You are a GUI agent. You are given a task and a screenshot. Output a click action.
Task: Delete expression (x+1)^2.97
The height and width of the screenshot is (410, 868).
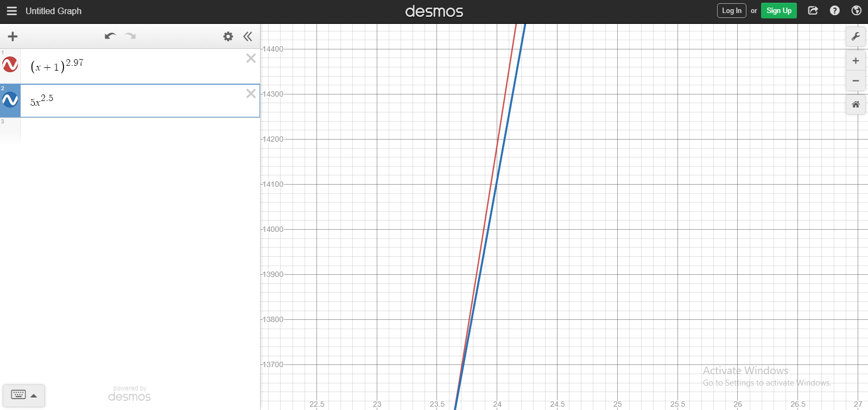coord(251,58)
